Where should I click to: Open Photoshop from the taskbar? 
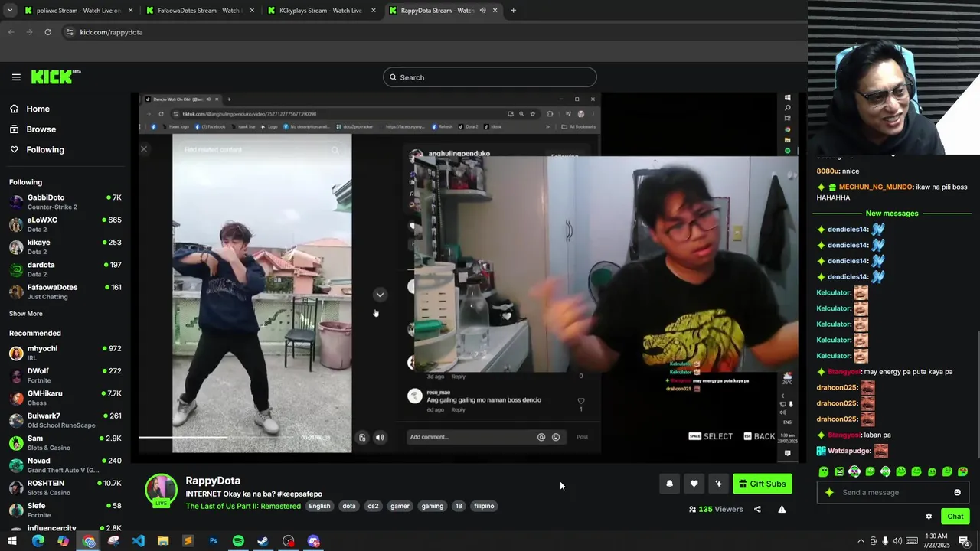tap(213, 541)
